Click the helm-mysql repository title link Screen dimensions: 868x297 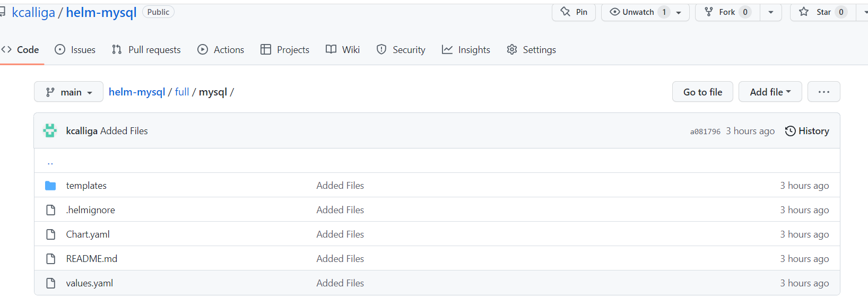tap(101, 12)
